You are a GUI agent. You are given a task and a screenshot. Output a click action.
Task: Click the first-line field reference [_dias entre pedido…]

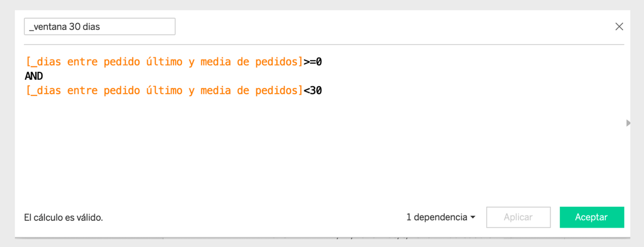[164, 62]
